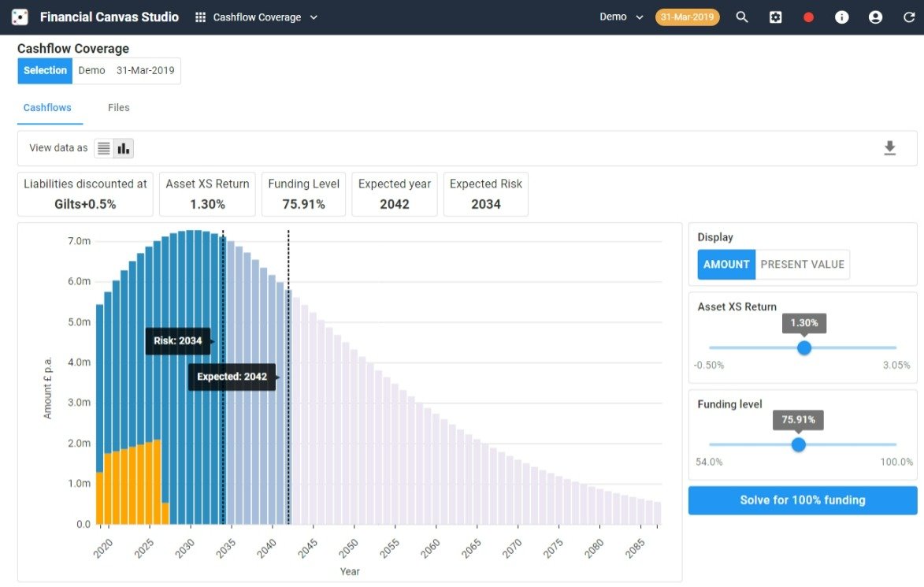Click the 7.0m label on the amount axis

79,241
